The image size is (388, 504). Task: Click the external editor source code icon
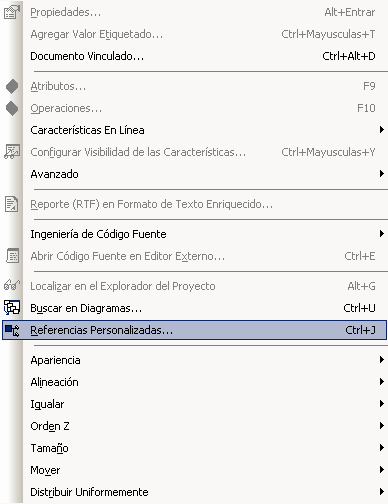pyautogui.click(x=13, y=256)
